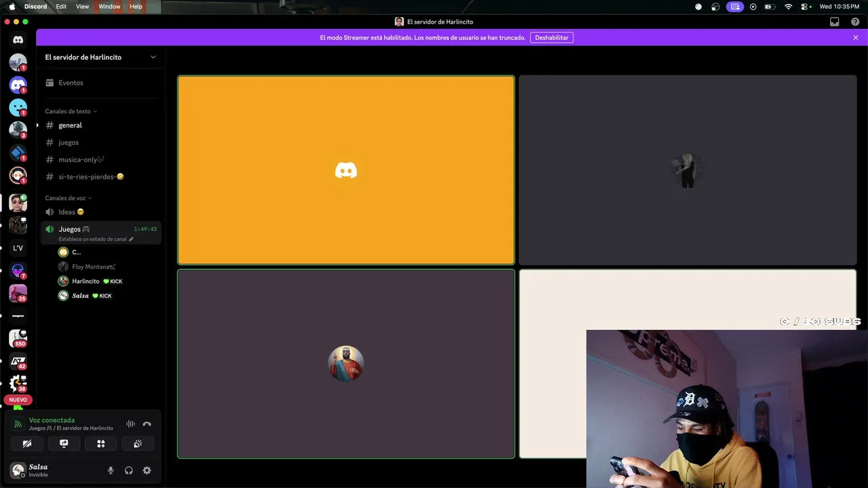Open the Apple menu
Screen dimensions: 868x488
pyautogui.click(x=12, y=7)
